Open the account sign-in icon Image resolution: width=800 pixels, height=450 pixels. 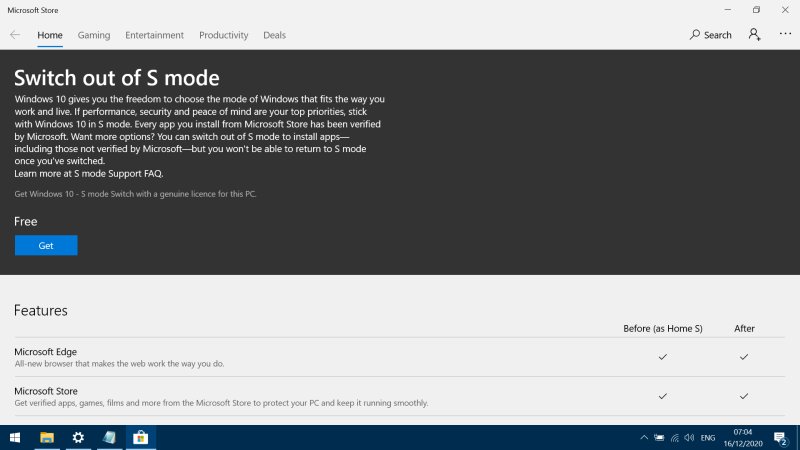[x=755, y=35]
